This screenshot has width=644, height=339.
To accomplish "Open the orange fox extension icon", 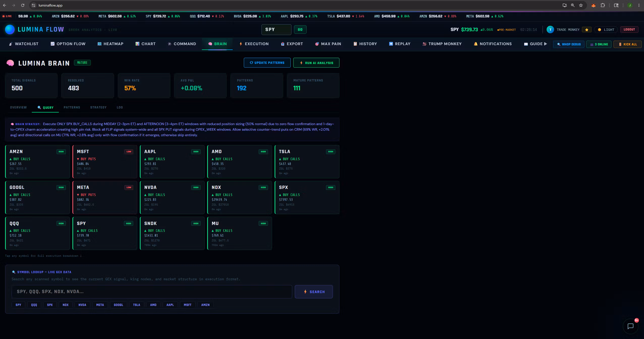I will pyautogui.click(x=594, y=5).
